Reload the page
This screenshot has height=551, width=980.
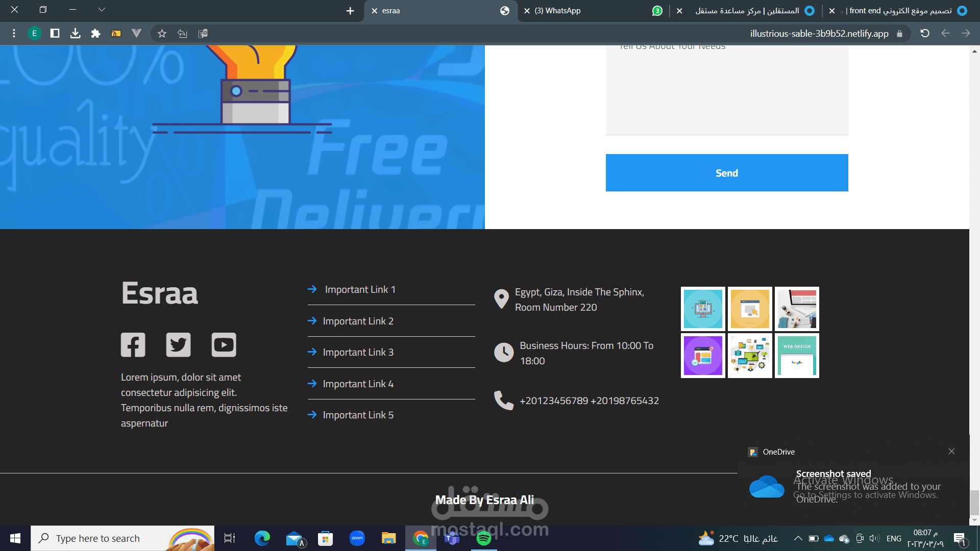coord(925,34)
